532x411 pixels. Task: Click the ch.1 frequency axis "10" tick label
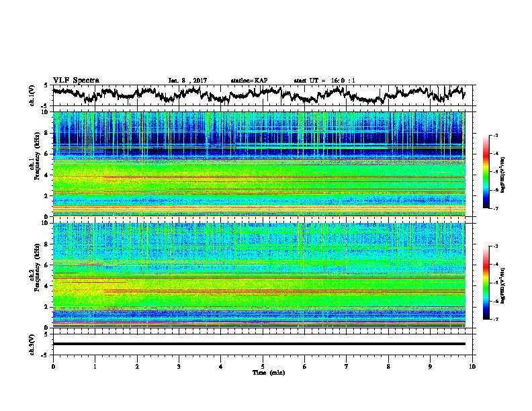click(45, 112)
